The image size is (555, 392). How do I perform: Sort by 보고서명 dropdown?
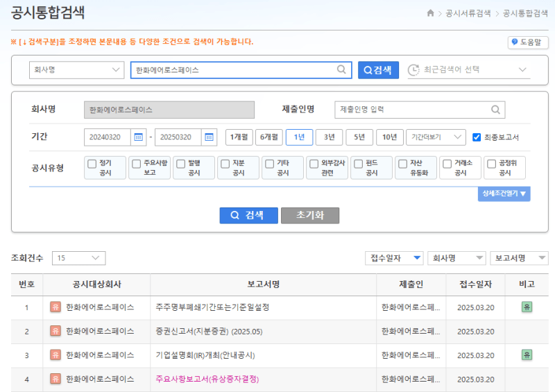pyautogui.click(x=519, y=258)
